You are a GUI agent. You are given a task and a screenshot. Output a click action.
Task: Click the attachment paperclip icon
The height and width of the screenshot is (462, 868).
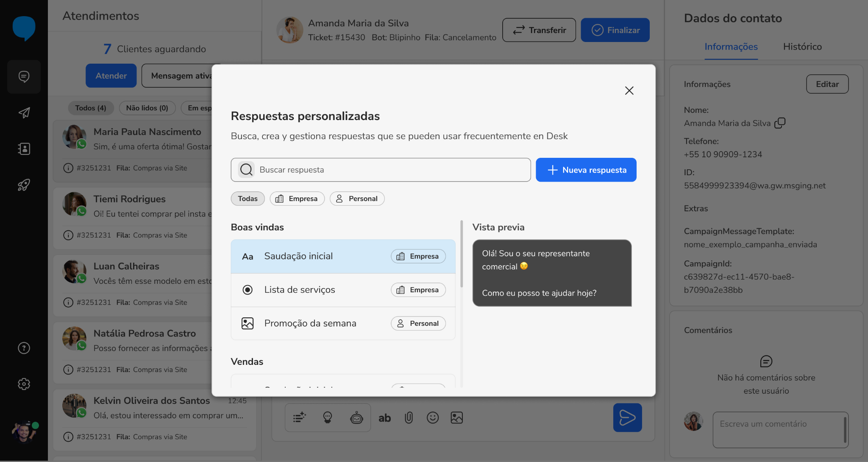(409, 418)
